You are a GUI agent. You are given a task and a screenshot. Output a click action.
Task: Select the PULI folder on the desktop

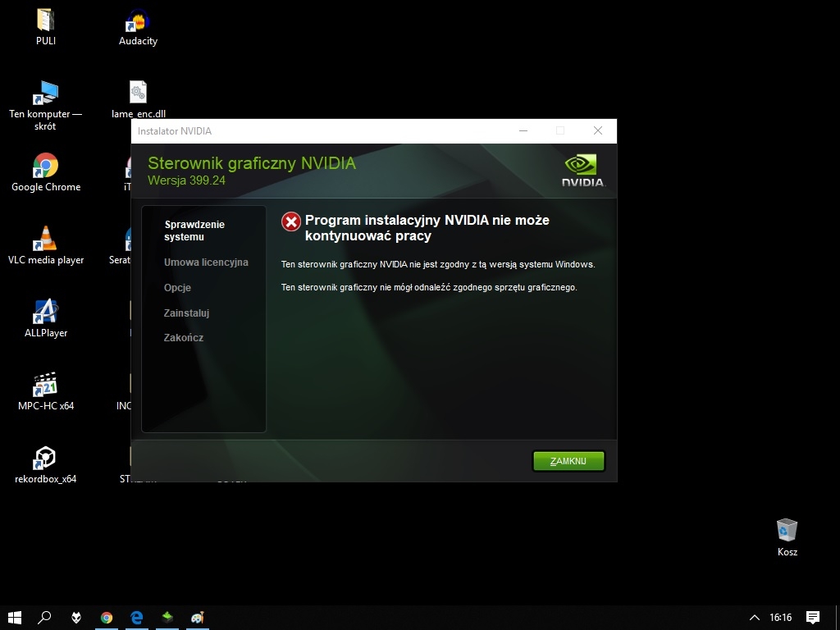tap(46, 27)
